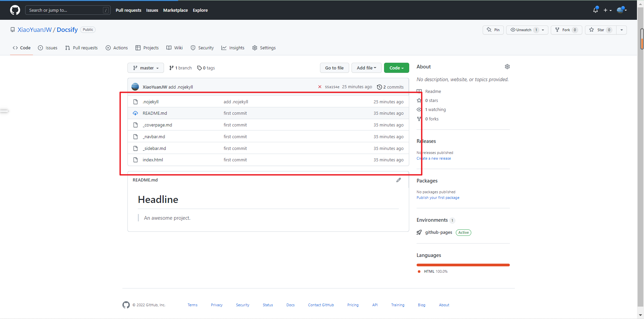Image resolution: width=644 pixels, height=319 pixels.
Task: Open the plus create-new menu
Action: click(607, 10)
